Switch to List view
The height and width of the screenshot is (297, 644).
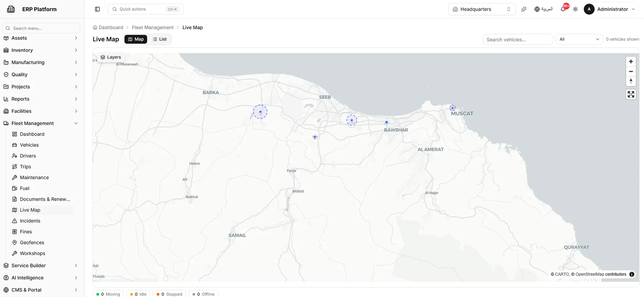pos(160,39)
